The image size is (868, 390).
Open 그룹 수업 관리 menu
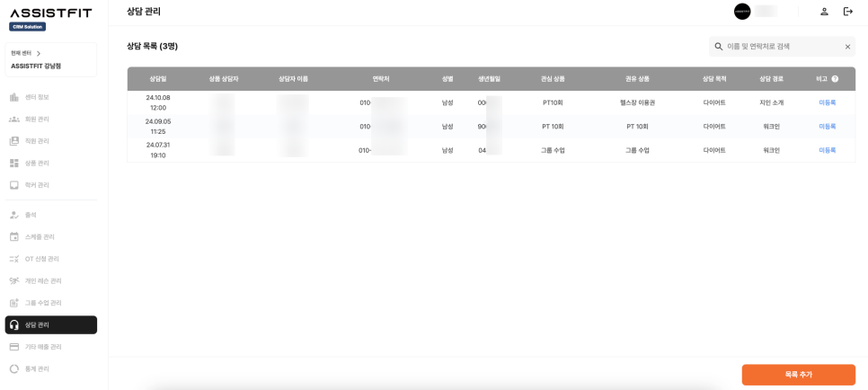click(43, 303)
